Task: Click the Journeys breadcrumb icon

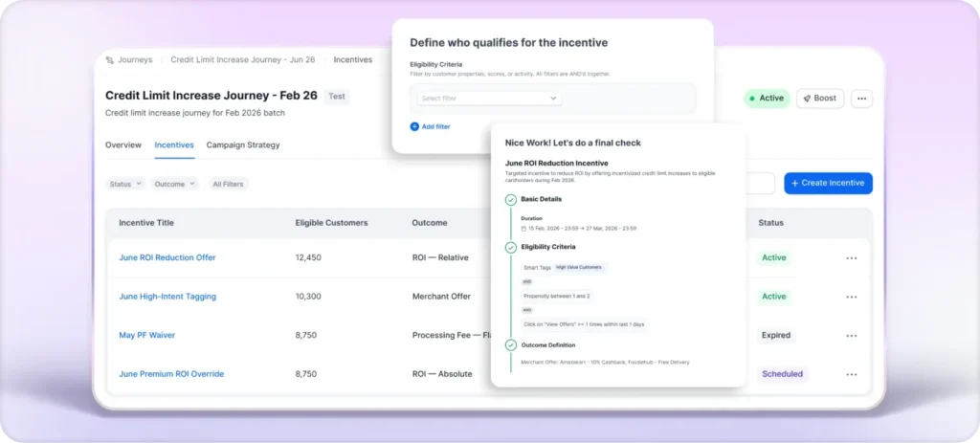Action: tap(110, 59)
